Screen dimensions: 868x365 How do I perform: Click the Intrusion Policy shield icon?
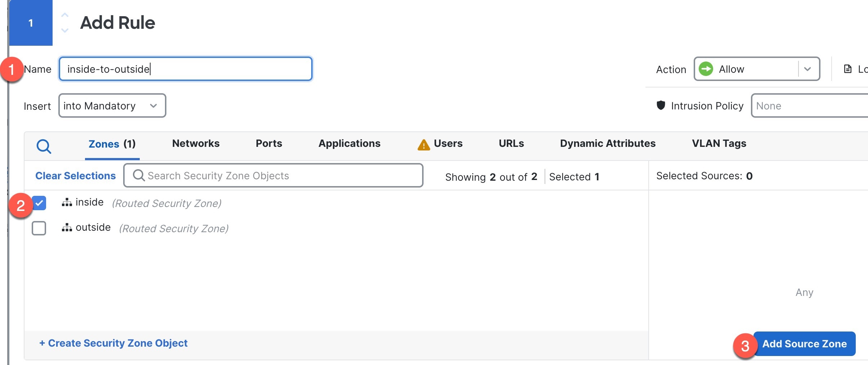pos(661,105)
